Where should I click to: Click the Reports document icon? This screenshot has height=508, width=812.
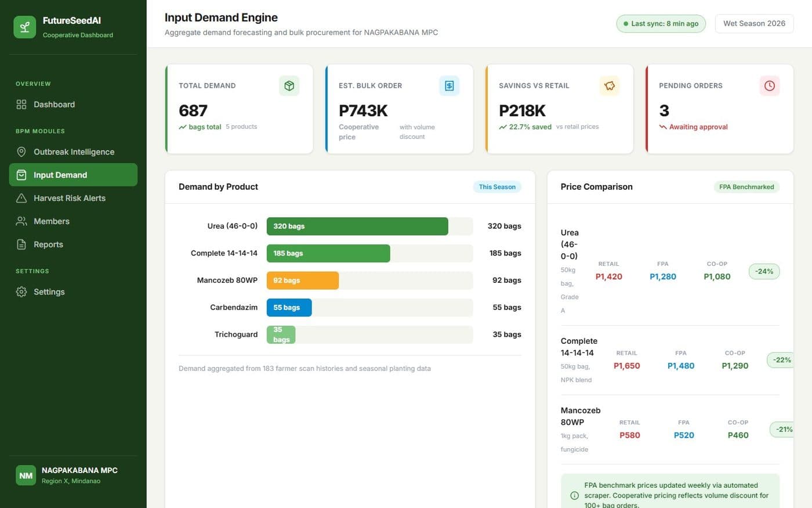21,244
